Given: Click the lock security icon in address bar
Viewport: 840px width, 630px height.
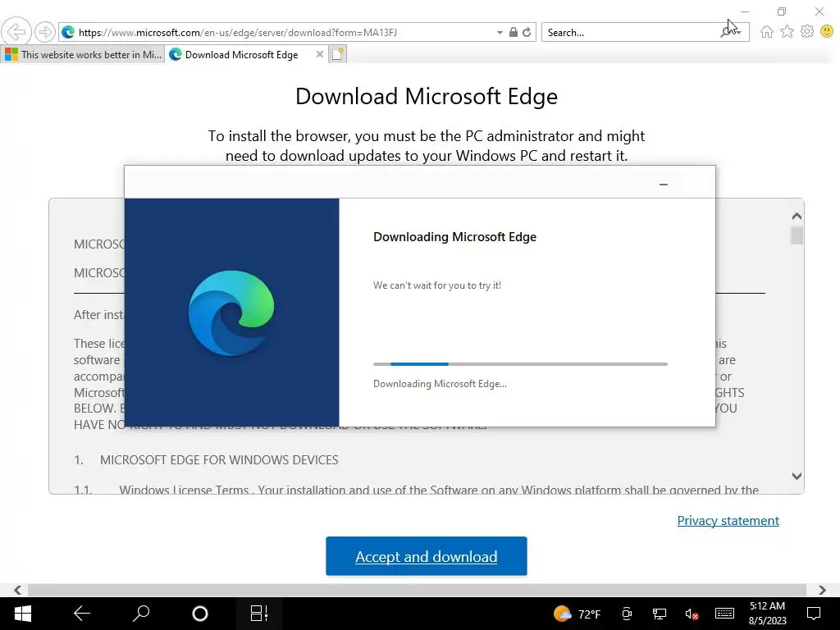Looking at the screenshot, I should point(514,32).
